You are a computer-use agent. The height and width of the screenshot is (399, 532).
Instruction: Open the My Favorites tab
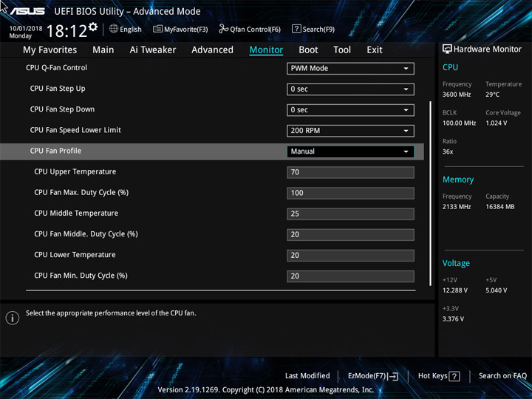50,50
